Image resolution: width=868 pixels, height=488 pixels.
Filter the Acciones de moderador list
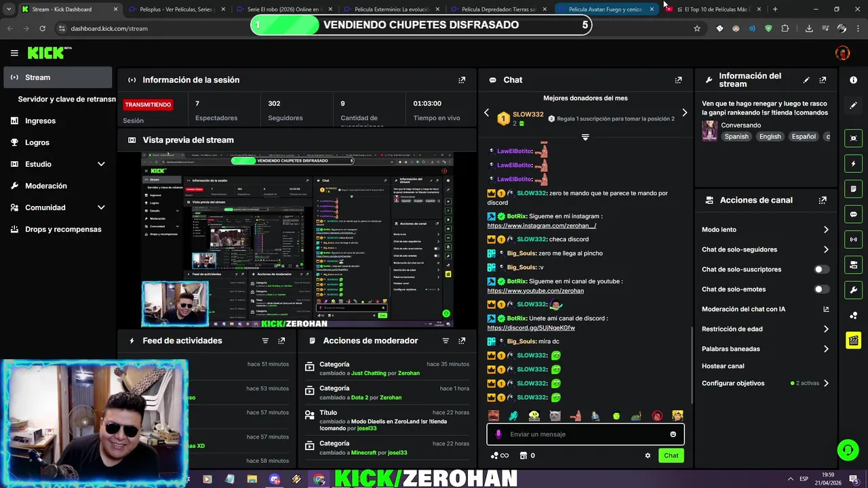click(446, 341)
